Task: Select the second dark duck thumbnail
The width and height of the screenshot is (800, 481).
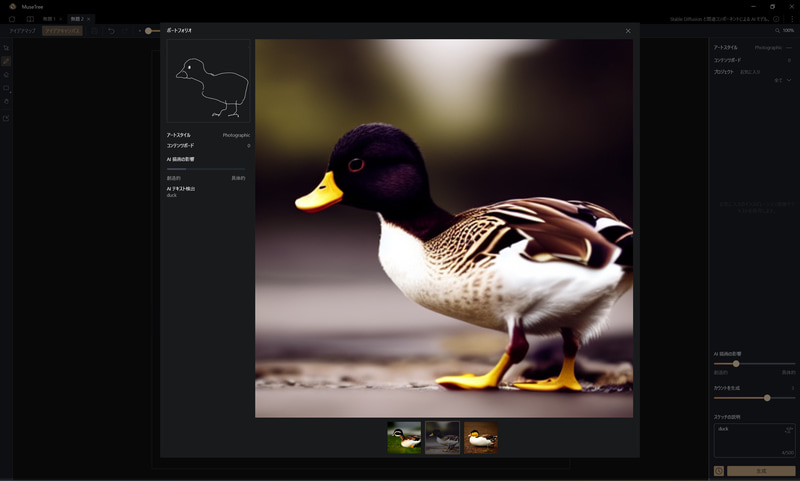Action: [x=442, y=438]
